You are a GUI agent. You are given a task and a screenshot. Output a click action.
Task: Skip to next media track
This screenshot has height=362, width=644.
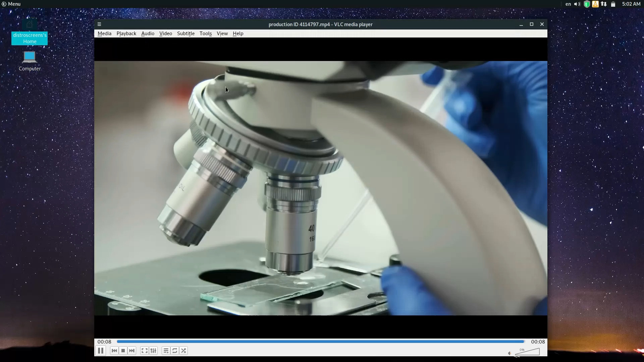click(x=132, y=351)
